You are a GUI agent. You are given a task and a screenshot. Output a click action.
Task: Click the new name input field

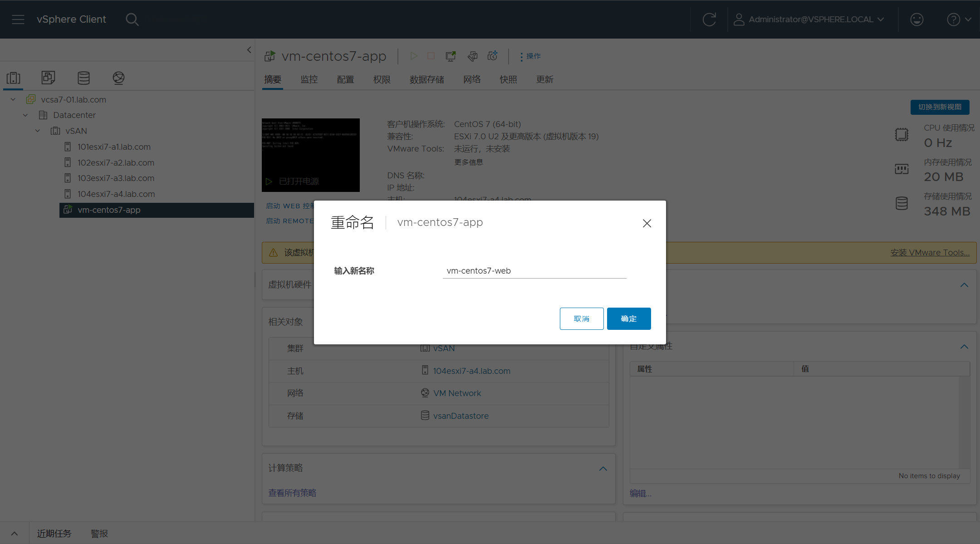point(534,271)
